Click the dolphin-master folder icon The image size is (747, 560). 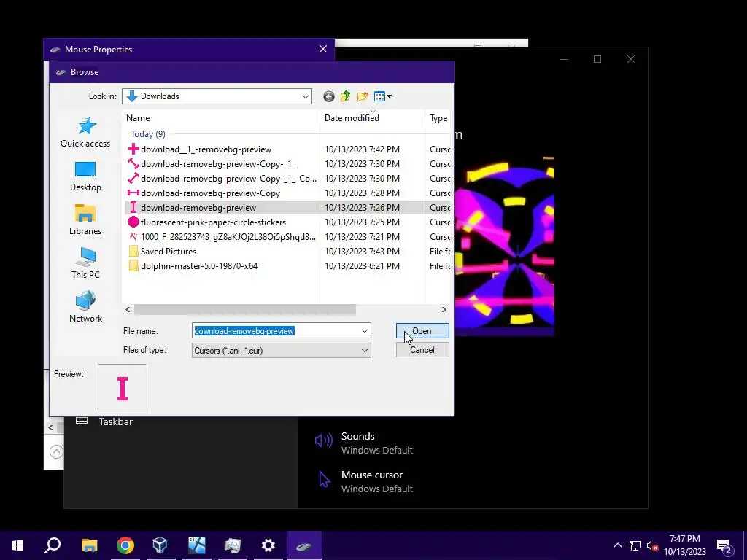[x=133, y=265]
